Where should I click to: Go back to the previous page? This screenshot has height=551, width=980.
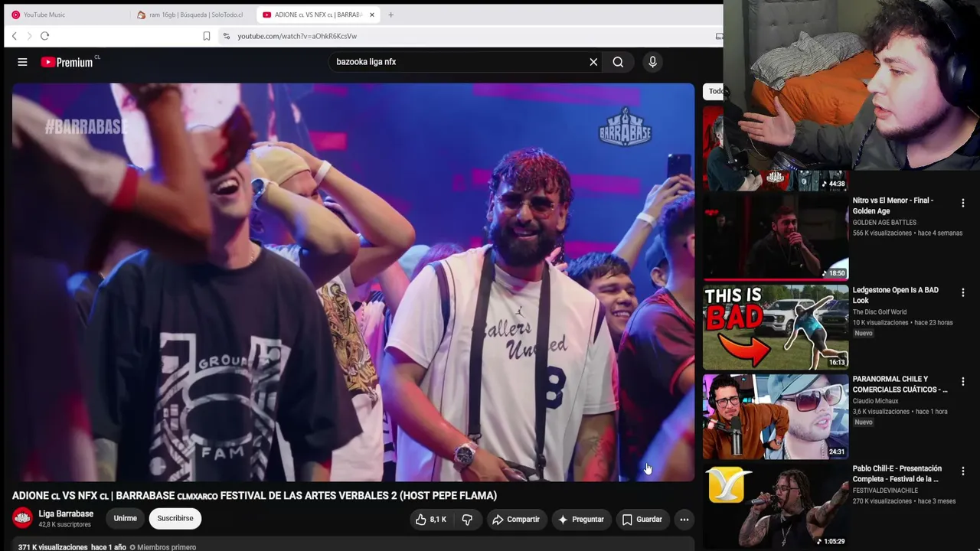14,36
